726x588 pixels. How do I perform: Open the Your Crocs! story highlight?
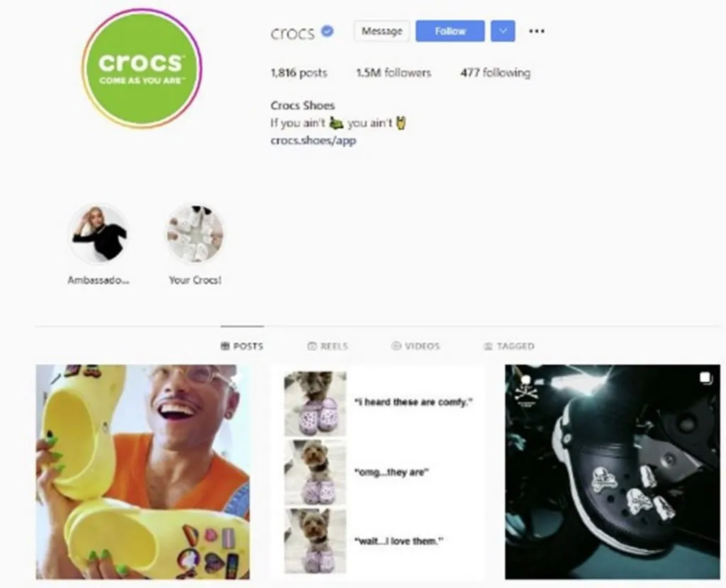[x=195, y=234]
